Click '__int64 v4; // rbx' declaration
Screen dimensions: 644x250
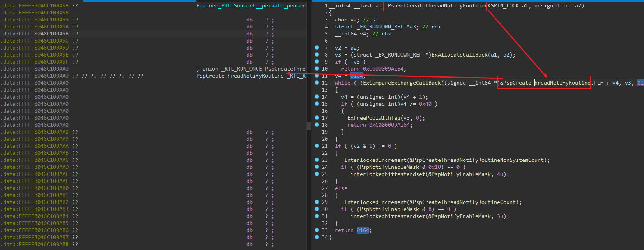(363, 34)
